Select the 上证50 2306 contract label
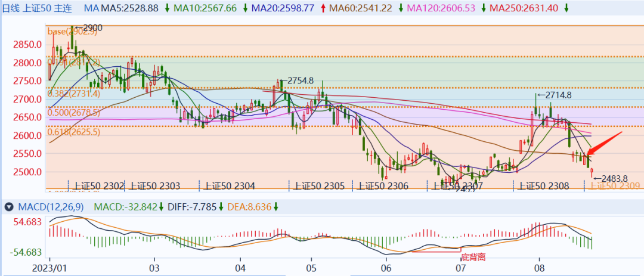Screen dimensions: 644x276 (382, 186)
